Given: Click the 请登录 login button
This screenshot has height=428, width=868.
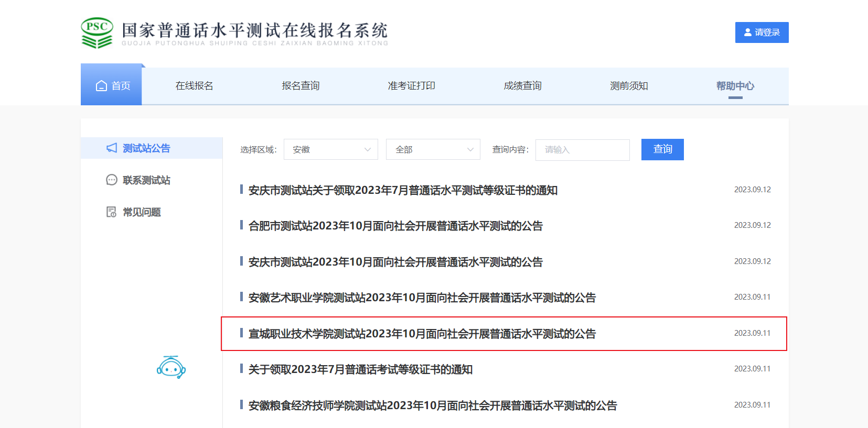Looking at the screenshot, I should tap(762, 32).
